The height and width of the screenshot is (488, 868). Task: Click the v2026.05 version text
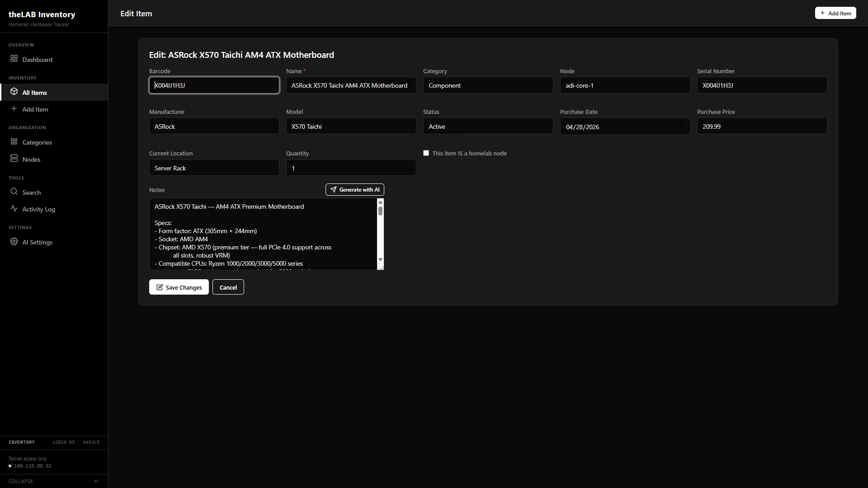pyautogui.click(x=64, y=442)
